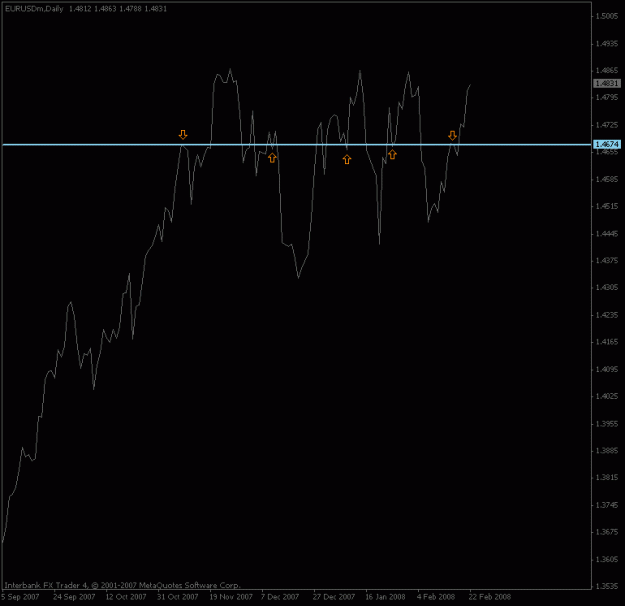Image resolution: width=625 pixels, height=606 pixels.
Task: Click the 1.4865 price axis label
Action: [x=607, y=71]
